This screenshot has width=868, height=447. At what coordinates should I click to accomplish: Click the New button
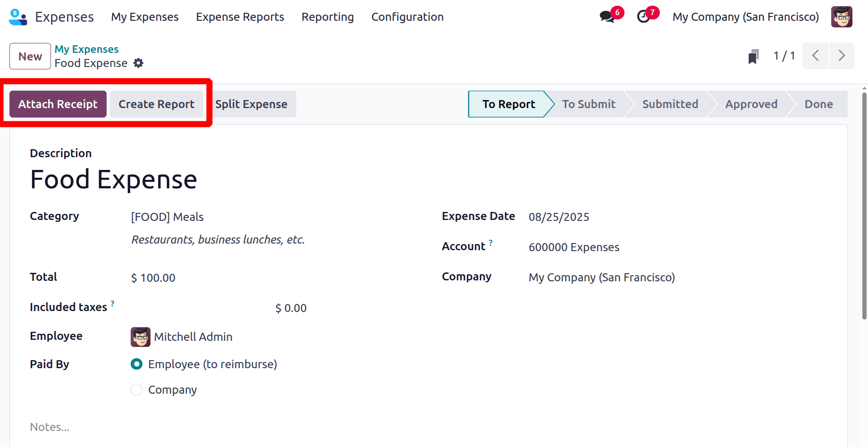tap(30, 56)
